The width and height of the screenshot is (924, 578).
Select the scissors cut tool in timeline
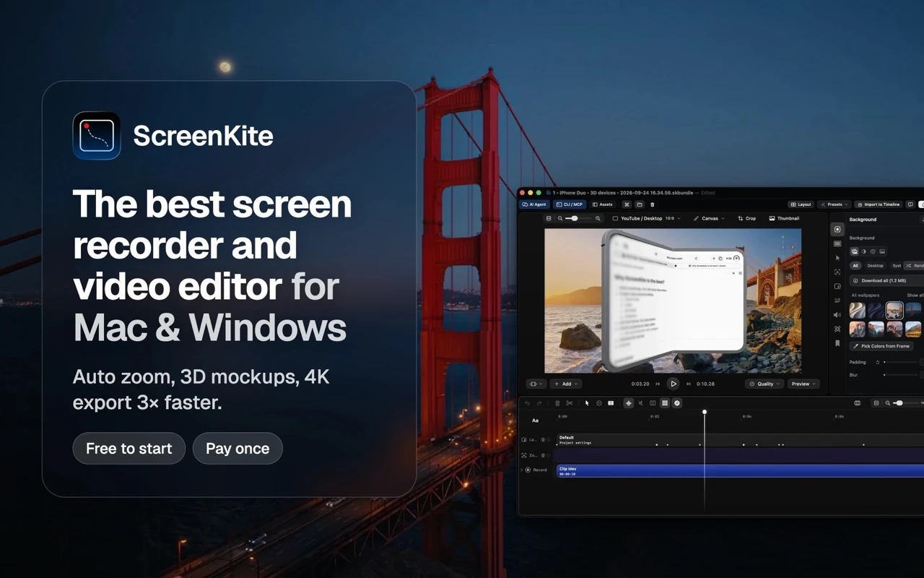point(570,403)
